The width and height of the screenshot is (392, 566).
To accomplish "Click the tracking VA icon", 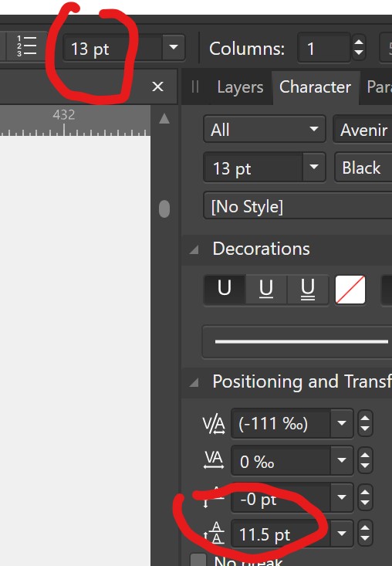I will (214, 460).
